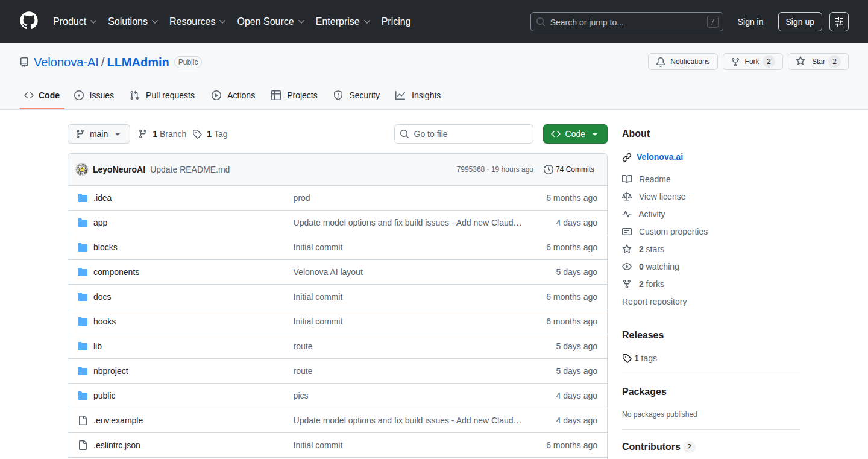
Task: Open Velonova AI layout commit message
Action: coord(328,272)
